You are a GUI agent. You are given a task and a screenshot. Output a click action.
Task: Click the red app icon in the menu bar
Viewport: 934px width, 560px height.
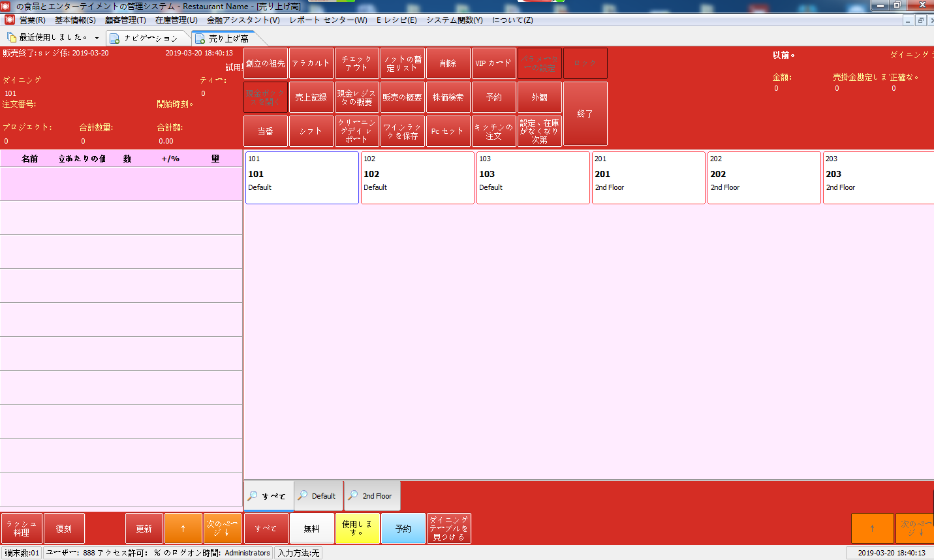(9, 20)
